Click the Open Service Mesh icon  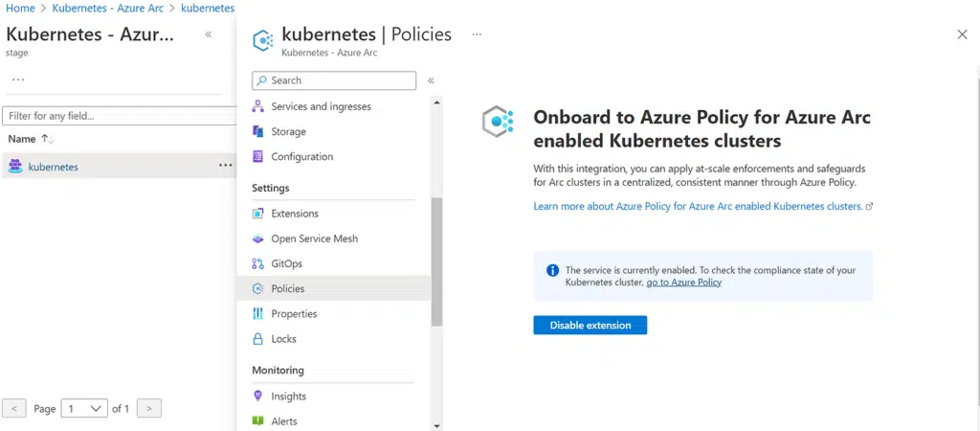coord(257,238)
